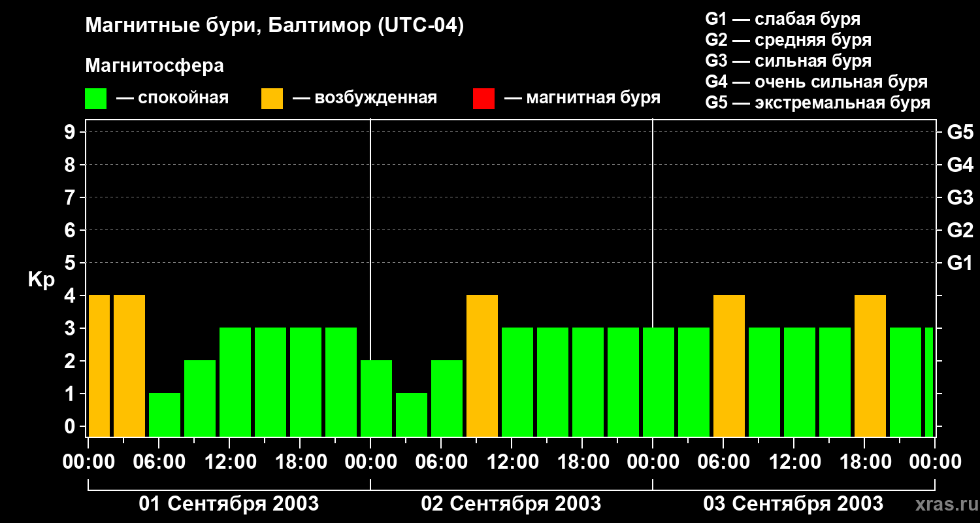Click the 12:00 time label under 01 September
The image size is (980, 523).
pyautogui.click(x=229, y=462)
